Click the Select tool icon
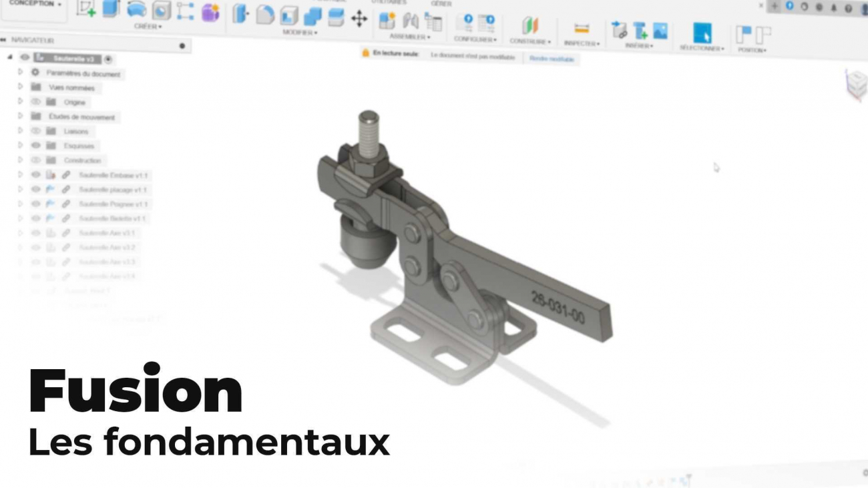The width and height of the screenshot is (868, 488). [702, 33]
